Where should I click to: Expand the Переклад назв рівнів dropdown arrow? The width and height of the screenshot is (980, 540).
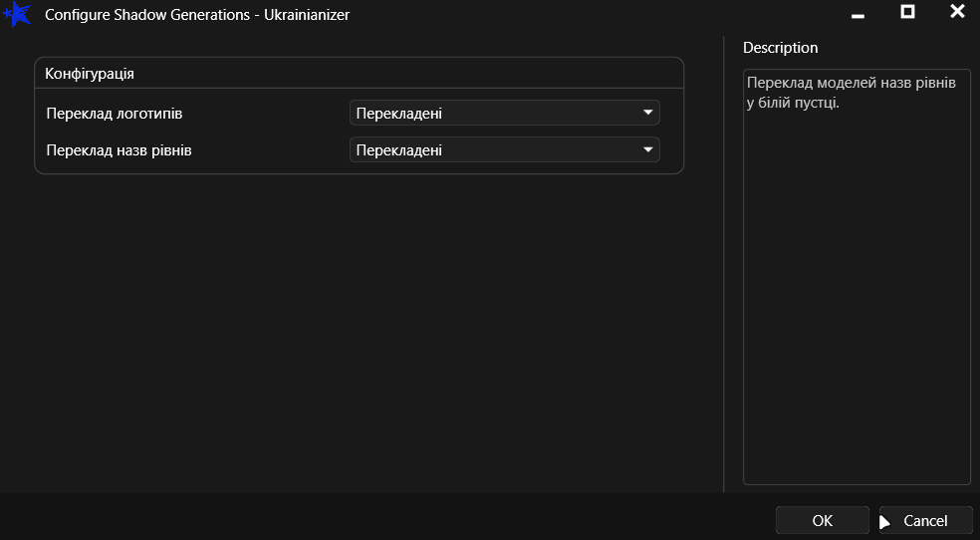tap(648, 149)
